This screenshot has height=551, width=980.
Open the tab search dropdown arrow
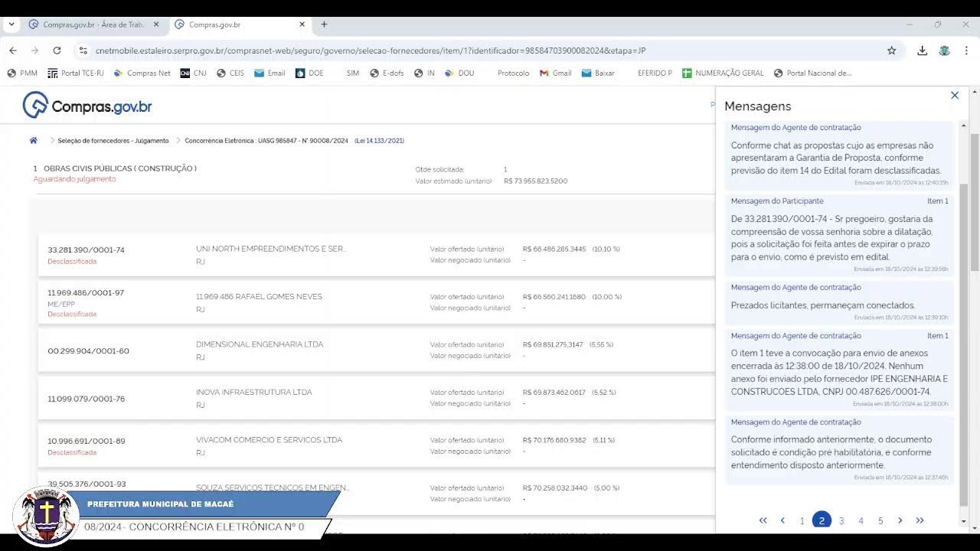[x=11, y=24]
